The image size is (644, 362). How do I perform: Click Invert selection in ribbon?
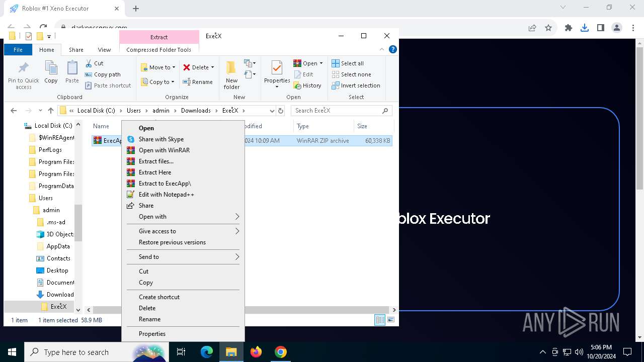[356, 85]
